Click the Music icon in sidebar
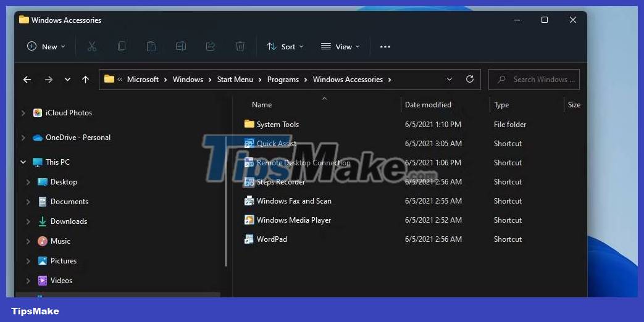This screenshot has height=322, width=644. [43, 241]
